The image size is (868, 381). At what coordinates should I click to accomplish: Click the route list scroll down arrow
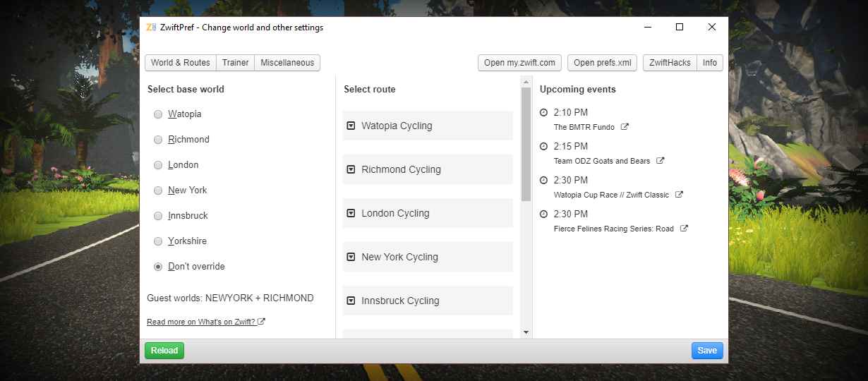[x=526, y=332]
